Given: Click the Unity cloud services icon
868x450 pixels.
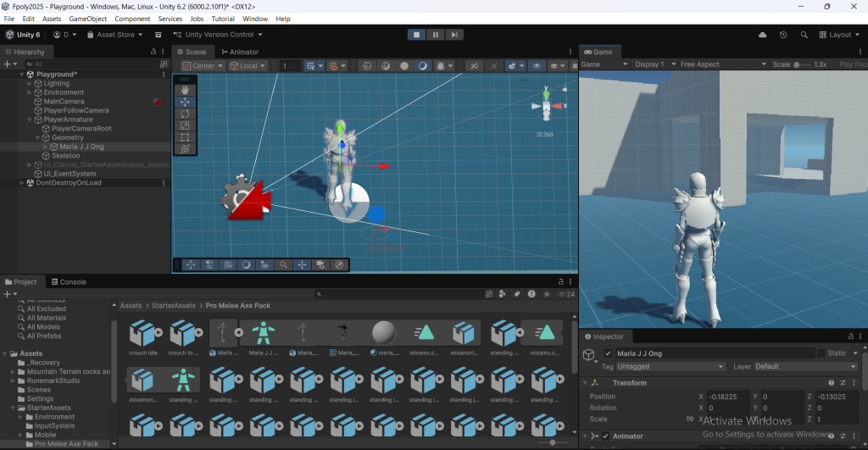Looking at the screenshot, I should [762, 35].
